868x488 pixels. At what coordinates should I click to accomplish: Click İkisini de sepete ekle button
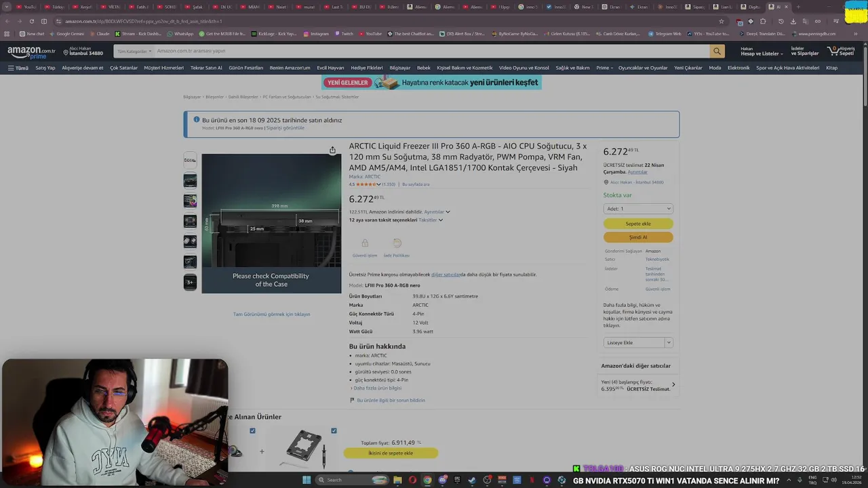pyautogui.click(x=391, y=453)
